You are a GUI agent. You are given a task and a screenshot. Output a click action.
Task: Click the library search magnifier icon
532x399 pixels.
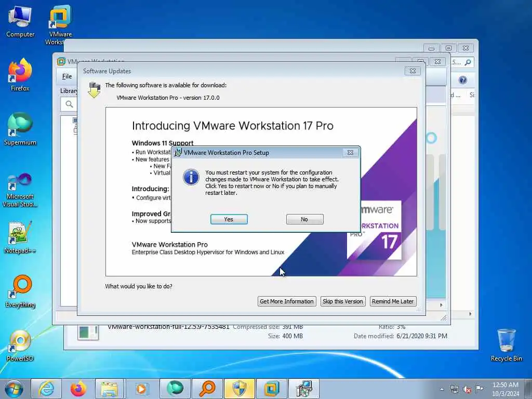click(x=69, y=104)
